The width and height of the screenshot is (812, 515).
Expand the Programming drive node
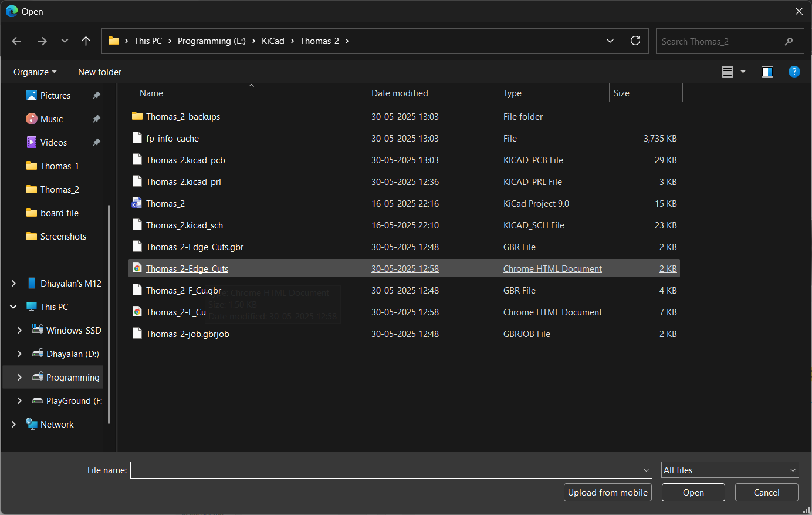point(19,377)
